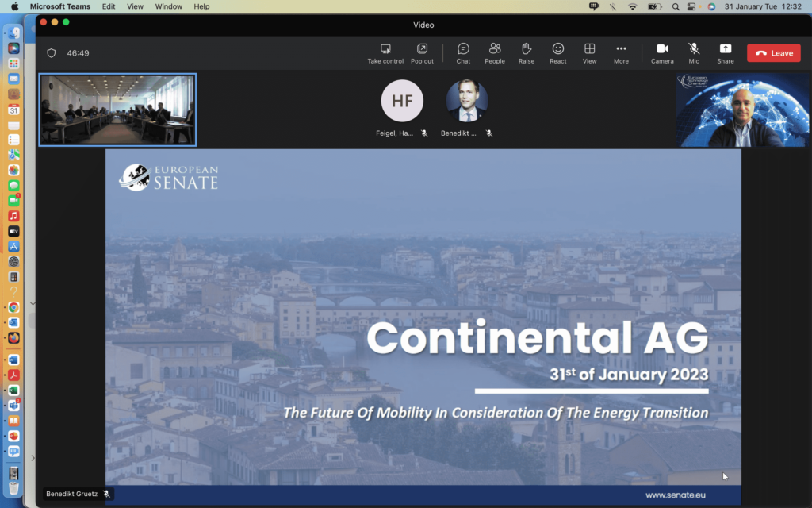Open the More actions menu
This screenshot has width=812, height=508.
point(621,53)
